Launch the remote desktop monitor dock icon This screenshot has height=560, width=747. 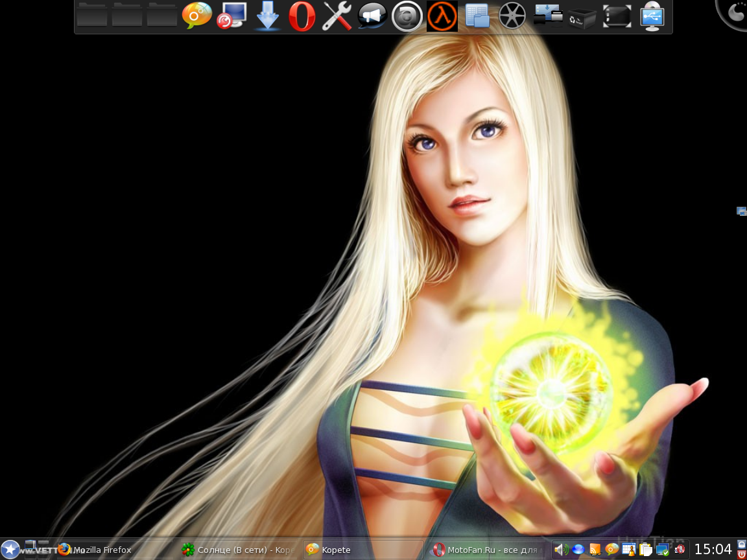(x=232, y=16)
